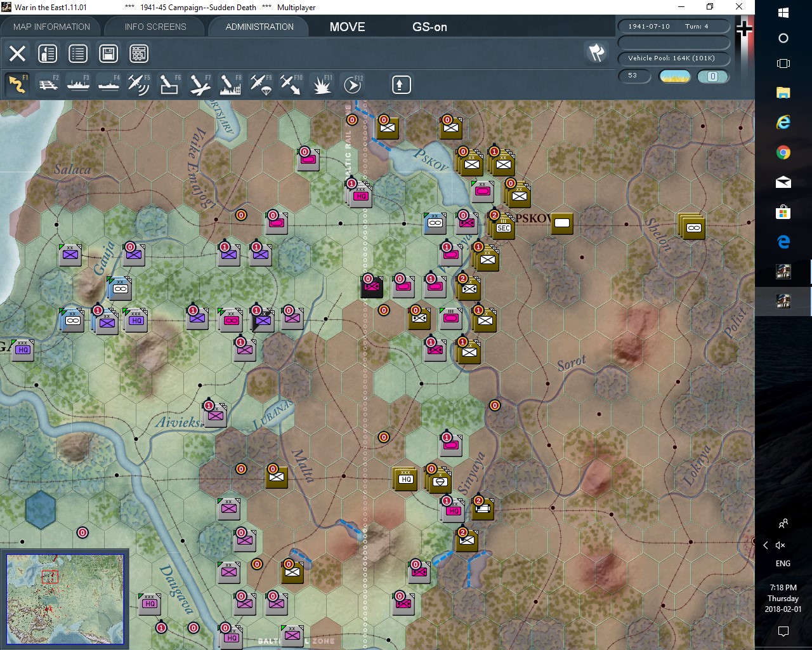Click the muted volume tray icon

tap(781, 545)
